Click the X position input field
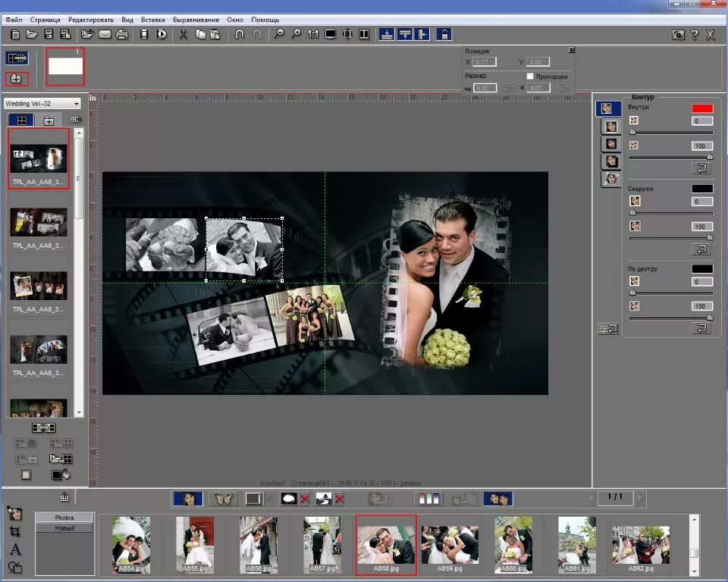 tap(485, 62)
